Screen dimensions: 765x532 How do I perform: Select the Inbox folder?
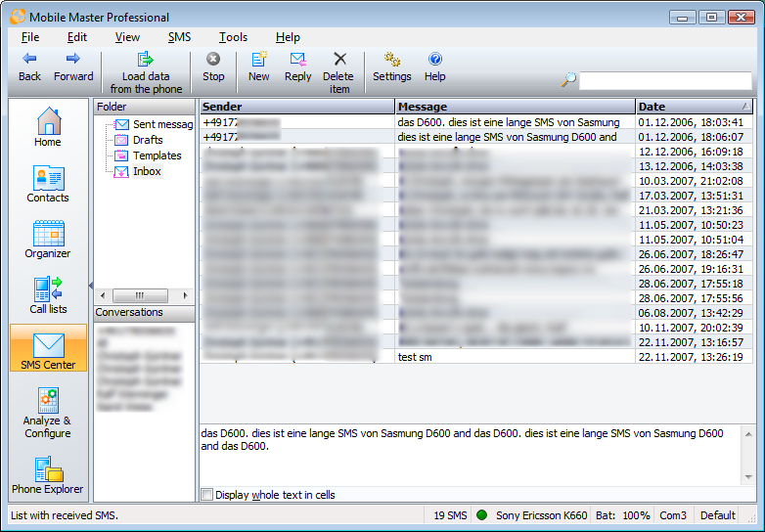(x=147, y=171)
